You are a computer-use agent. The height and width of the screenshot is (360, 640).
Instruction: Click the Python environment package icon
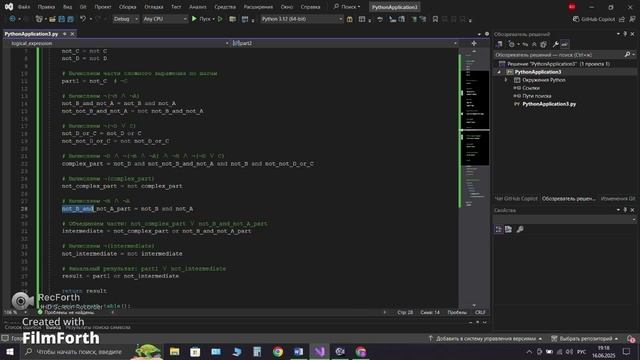click(350, 19)
